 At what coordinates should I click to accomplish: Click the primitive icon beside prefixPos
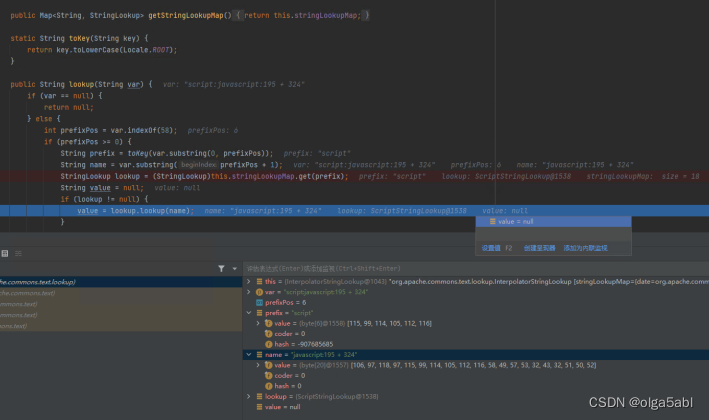coord(260,302)
